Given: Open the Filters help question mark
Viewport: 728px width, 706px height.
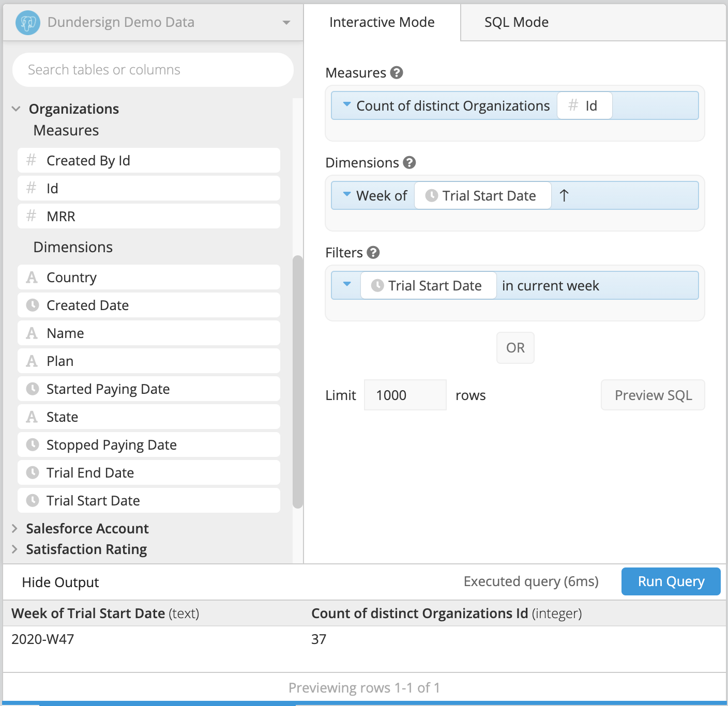Looking at the screenshot, I should tap(373, 253).
